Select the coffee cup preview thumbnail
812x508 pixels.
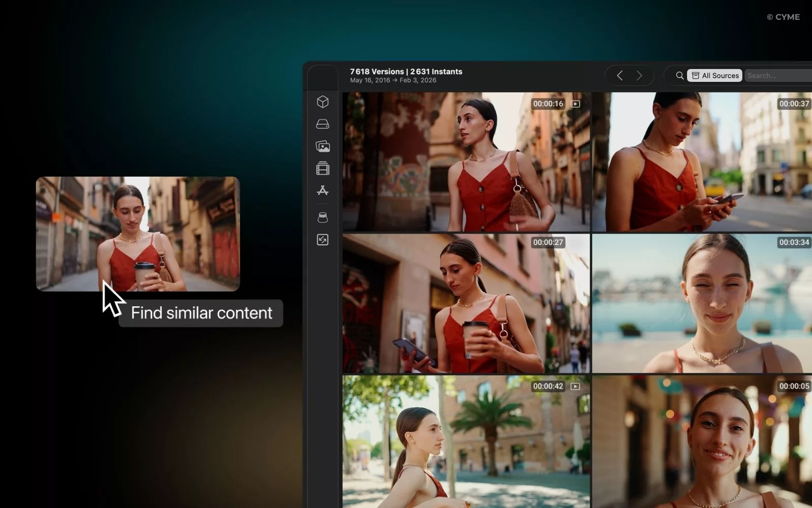coord(138,234)
